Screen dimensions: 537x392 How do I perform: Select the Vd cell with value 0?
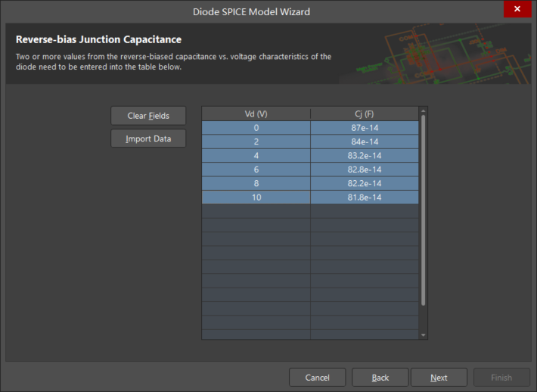256,128
